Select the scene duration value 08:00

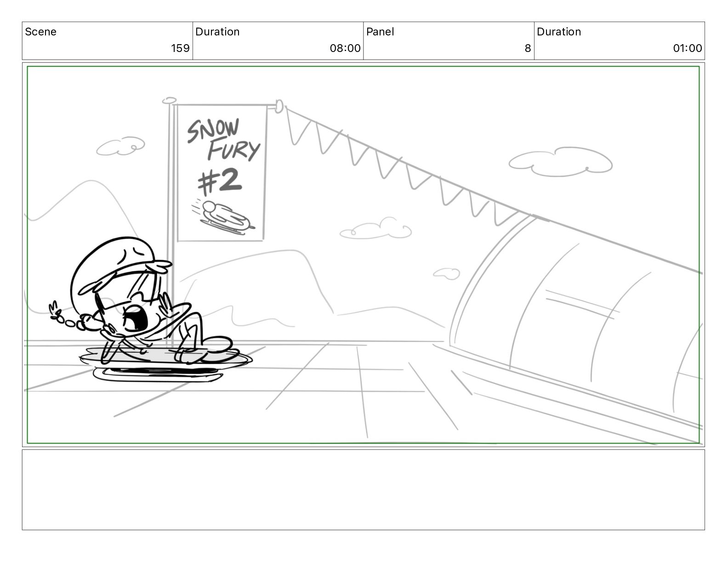point(345,48)
